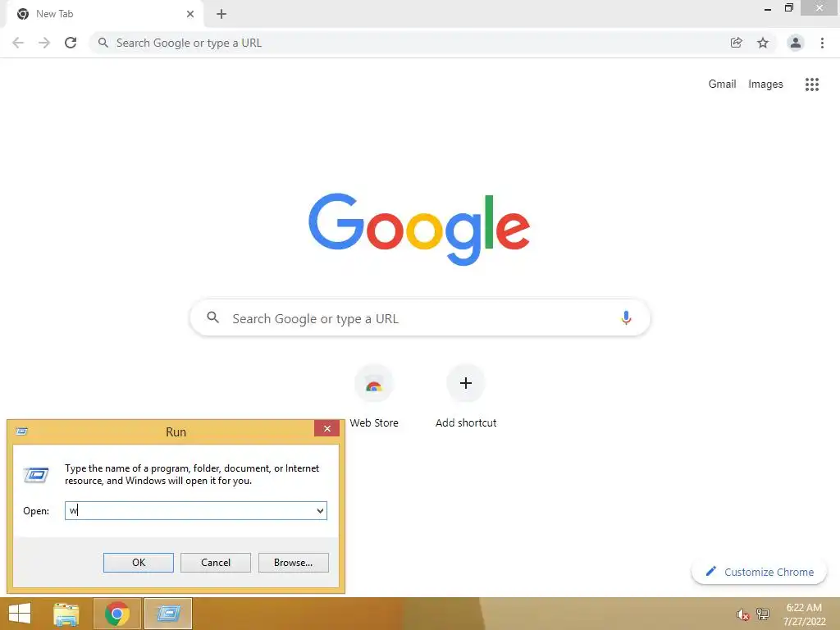
Task: Minimize the Chrome window
Action: [x=768, y=8]
